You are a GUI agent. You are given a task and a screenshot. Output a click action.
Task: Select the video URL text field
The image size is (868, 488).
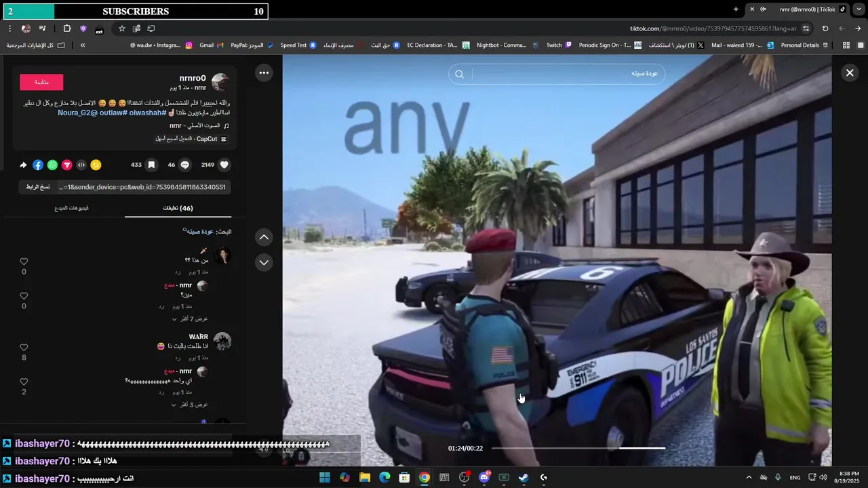pos(142,187)
